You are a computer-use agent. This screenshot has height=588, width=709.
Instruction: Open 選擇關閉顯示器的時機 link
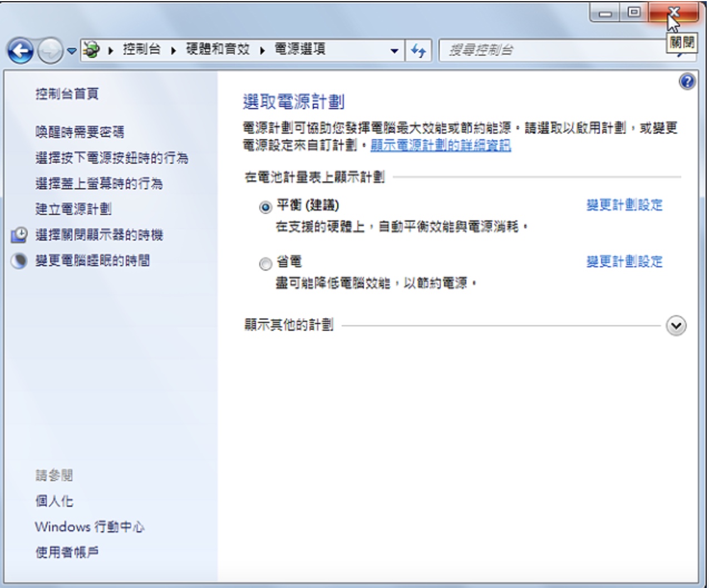(x=99, y=234)
